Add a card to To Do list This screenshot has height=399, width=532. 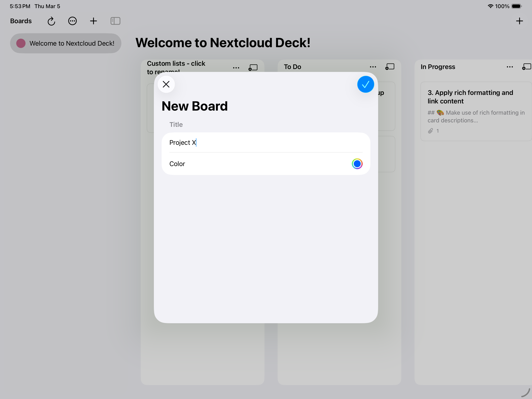click(390, 67)
